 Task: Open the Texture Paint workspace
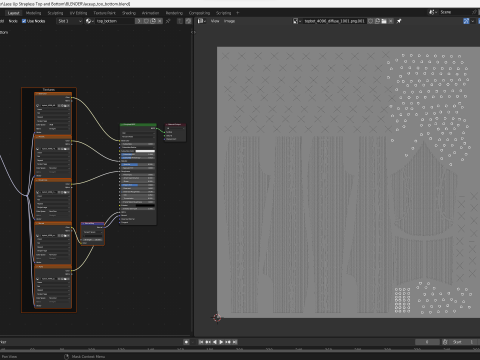[x=104, y=13]
